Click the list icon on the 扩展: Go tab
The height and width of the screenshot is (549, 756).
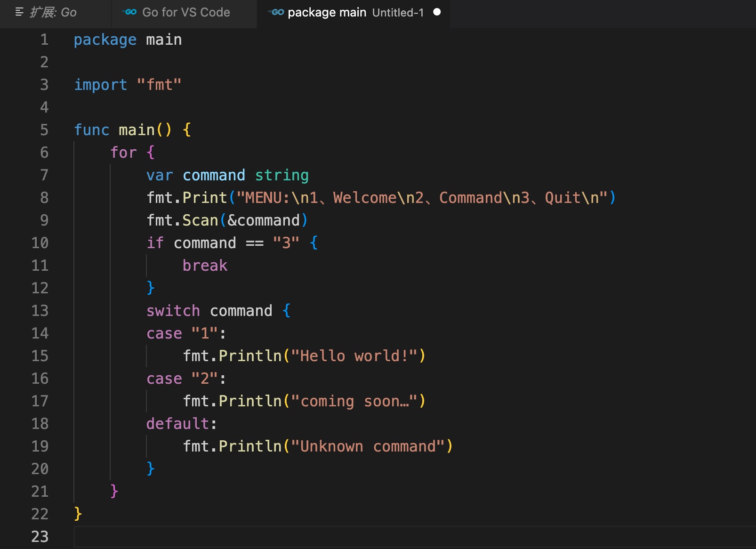19,12
